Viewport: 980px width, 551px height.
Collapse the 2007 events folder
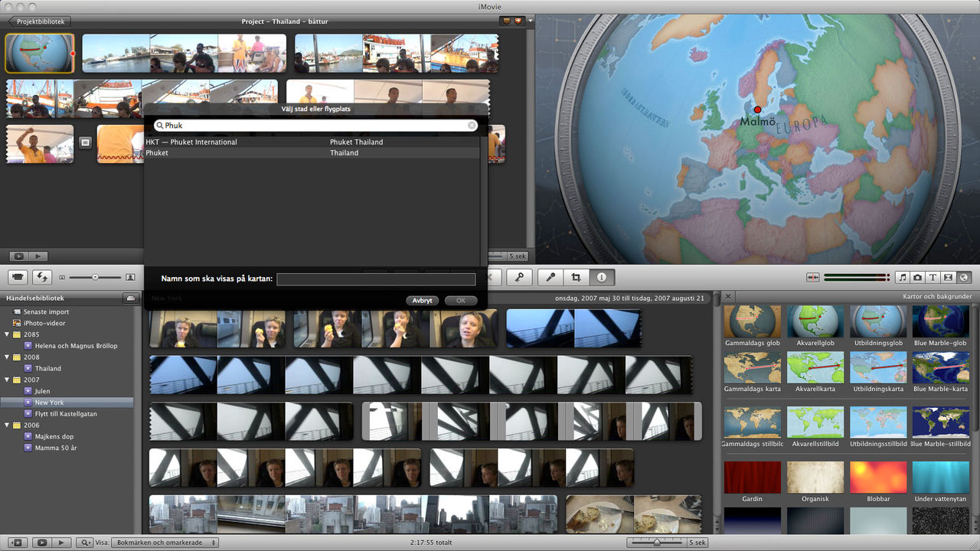point(8,380)
